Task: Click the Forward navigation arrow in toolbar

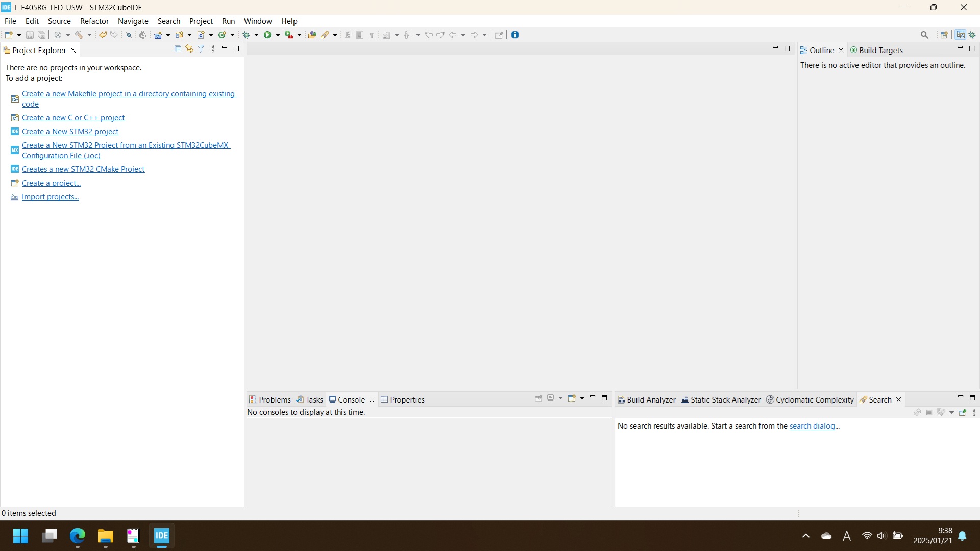Action: [474, 35]
